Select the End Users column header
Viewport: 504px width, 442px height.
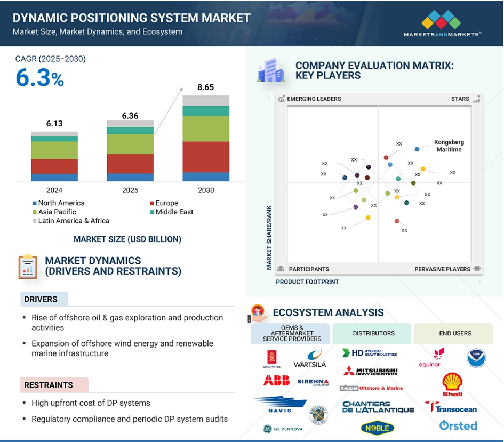tap(453, 333)
